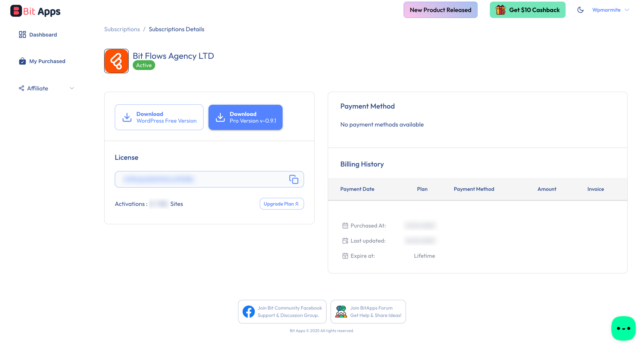644x349 pixels.
Task: Click the copyright footer text
Action: coord(322,331)
